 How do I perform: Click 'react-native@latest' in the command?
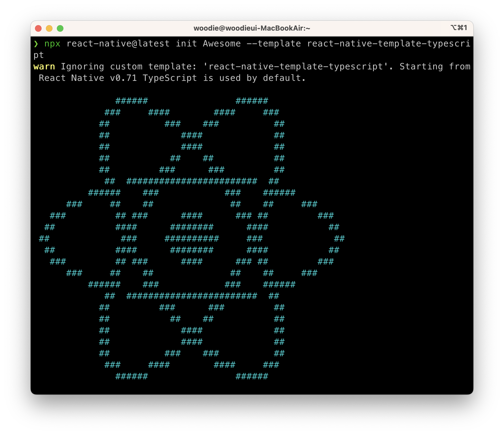(118, 44)
